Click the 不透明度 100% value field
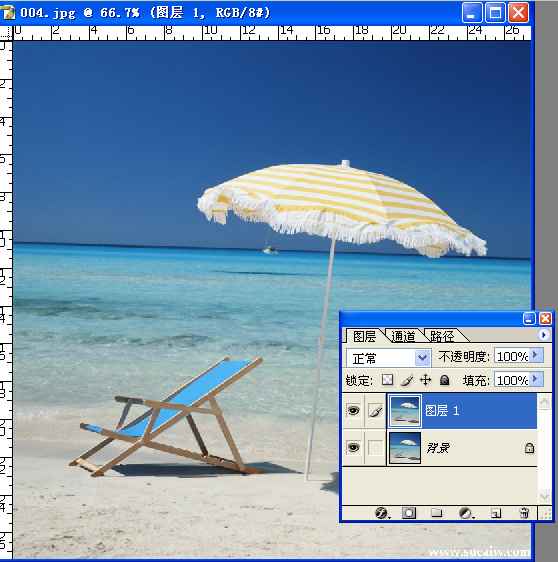 [x=512, y=356]
